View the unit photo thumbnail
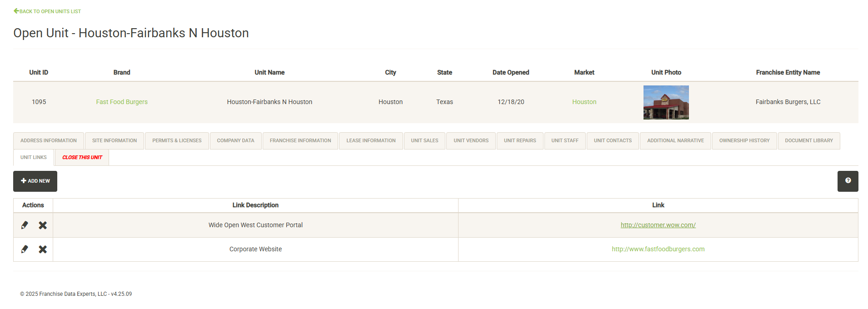Screen dimensions: 868x309 coord(666,102)
